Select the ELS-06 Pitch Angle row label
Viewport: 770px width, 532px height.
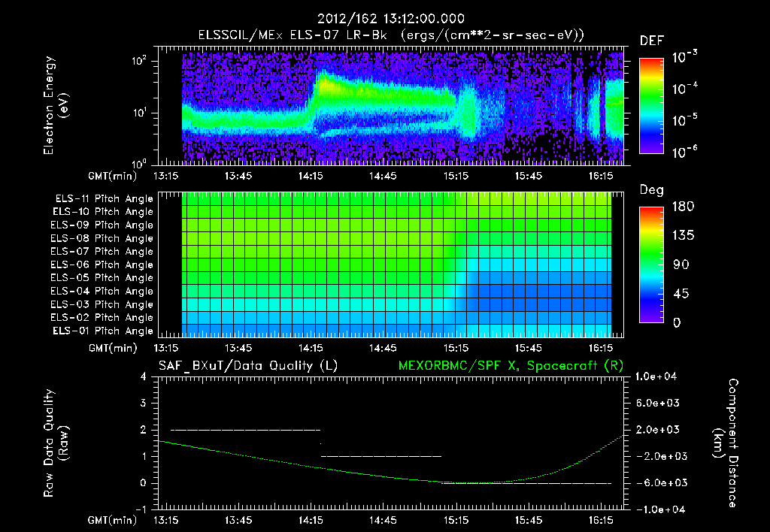click(102, 264)
